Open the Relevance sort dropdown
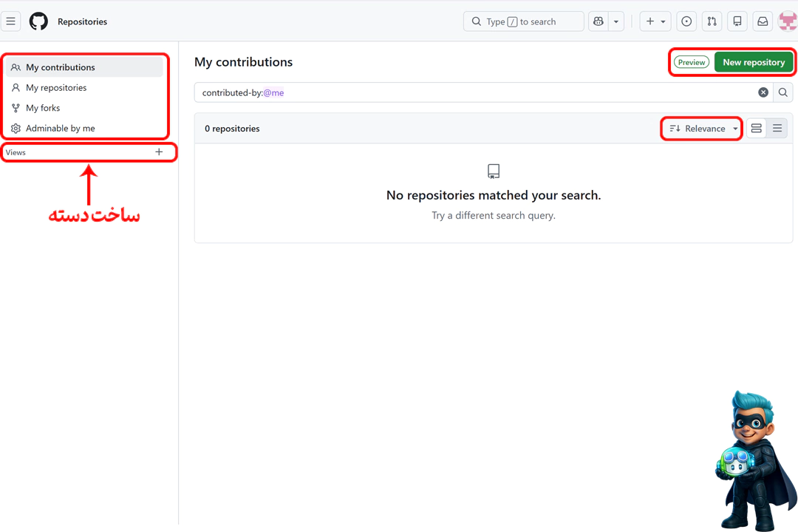The height and width of the screenshot is (532, 798). click(700, 128)
